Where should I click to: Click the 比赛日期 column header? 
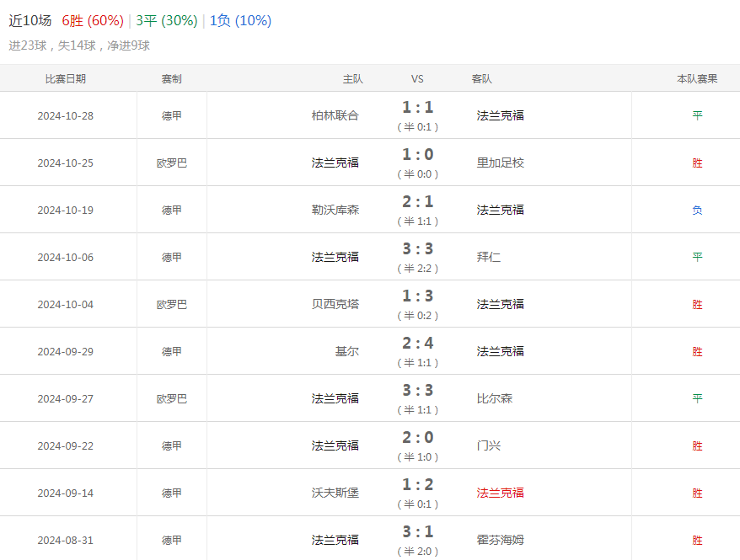pyautogui.click(x=66, y=78)
